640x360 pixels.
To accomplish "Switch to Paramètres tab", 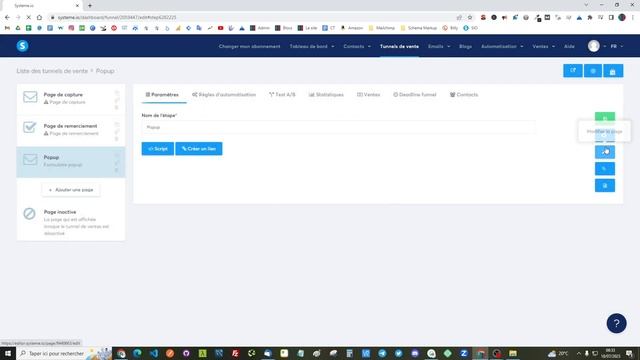I will [x=162, y=95].
